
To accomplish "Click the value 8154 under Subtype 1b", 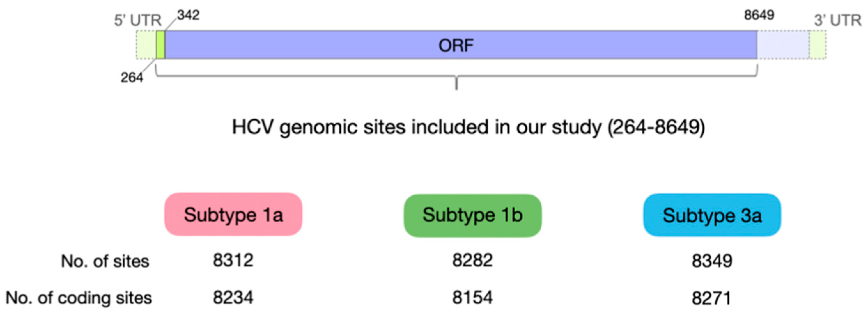I will pos(472,297).
